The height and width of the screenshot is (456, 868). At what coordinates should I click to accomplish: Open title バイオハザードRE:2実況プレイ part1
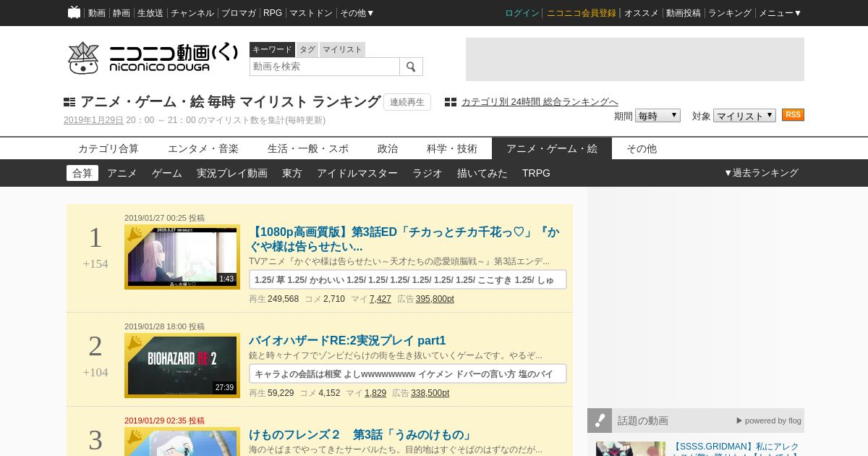(x=347, y=341)
